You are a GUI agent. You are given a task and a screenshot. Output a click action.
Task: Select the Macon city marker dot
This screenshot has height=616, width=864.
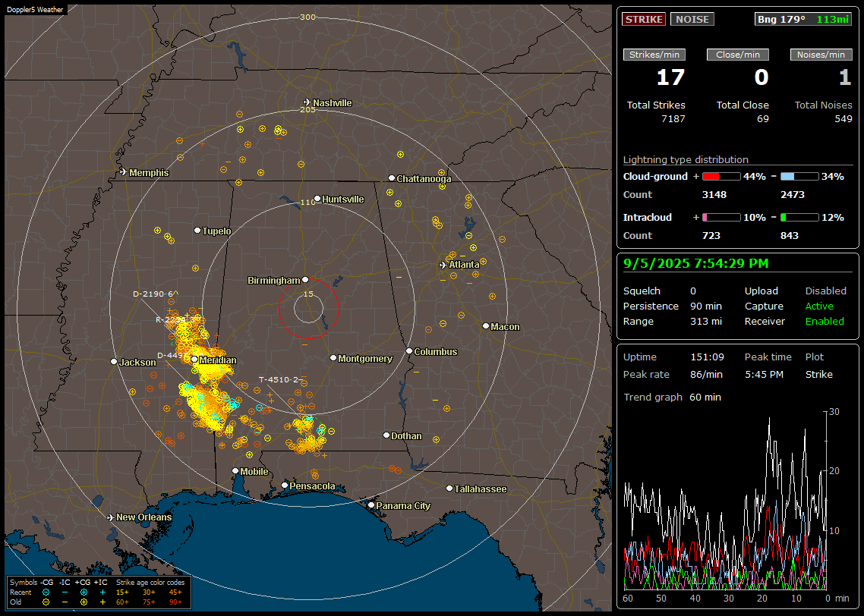tap(485, 326)
